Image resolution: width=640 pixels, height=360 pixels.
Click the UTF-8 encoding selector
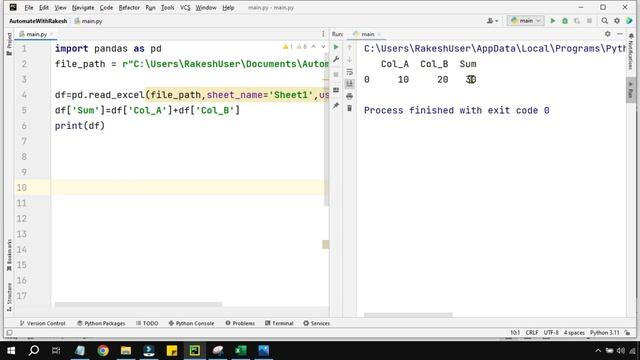pyautogui.click(x=551, y=333)
